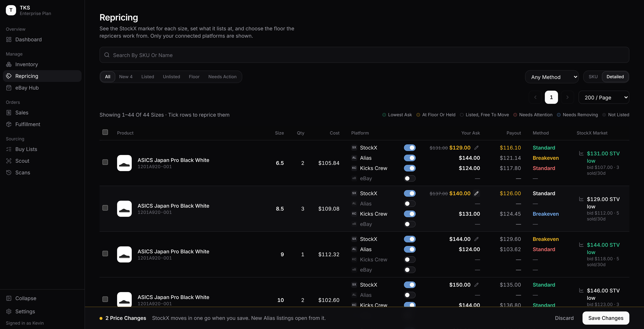Edit StockX ask $140.00 pencil icon
This screenshot has height=329, width=644.
tap(476, 193)
